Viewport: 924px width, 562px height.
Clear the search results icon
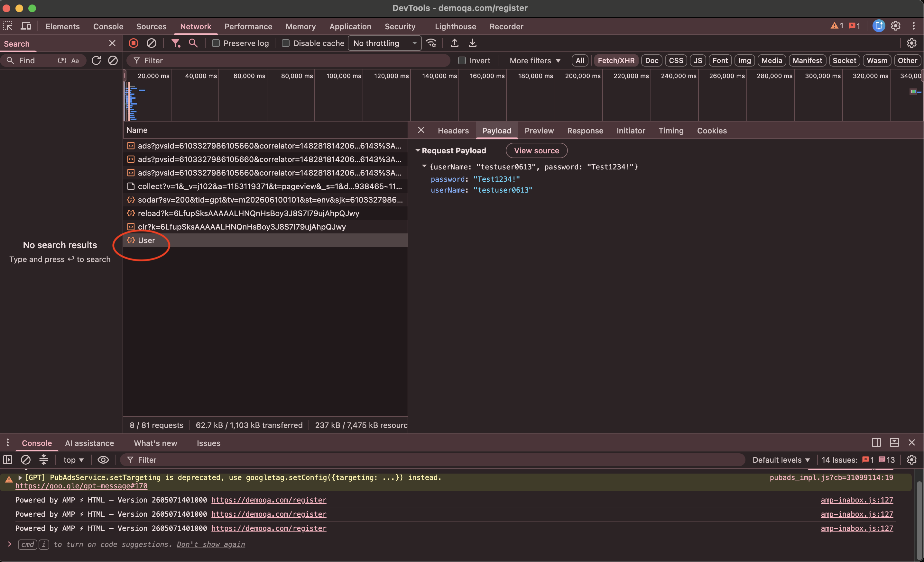coord(113,60)
